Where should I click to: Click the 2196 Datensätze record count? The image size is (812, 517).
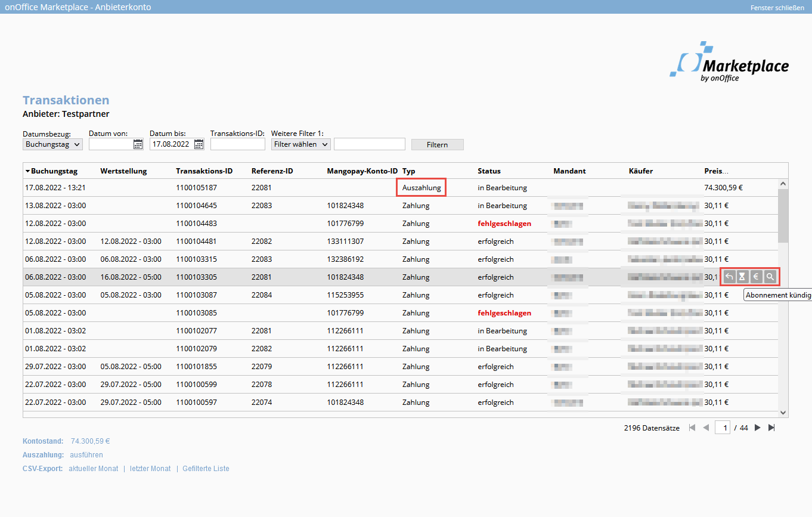652,428
